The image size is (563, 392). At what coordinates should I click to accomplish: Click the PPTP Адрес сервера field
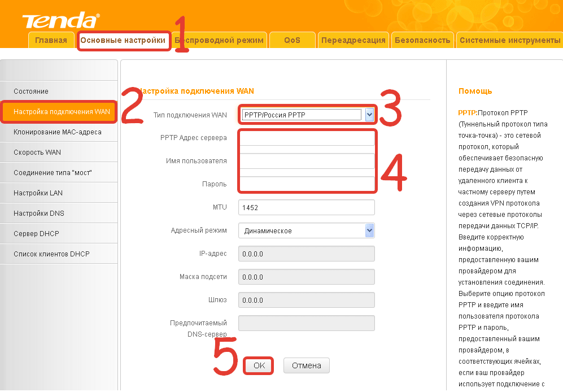coord(307,138)
